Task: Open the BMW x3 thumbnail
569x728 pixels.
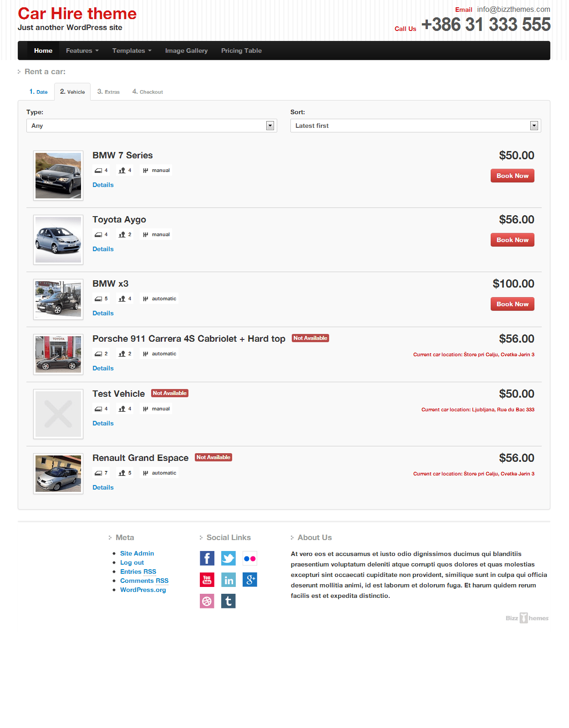Action: (x=58, y=299)
